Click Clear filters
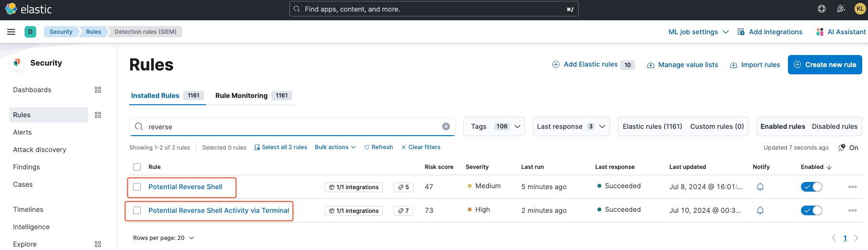 [x=420, y=147]
